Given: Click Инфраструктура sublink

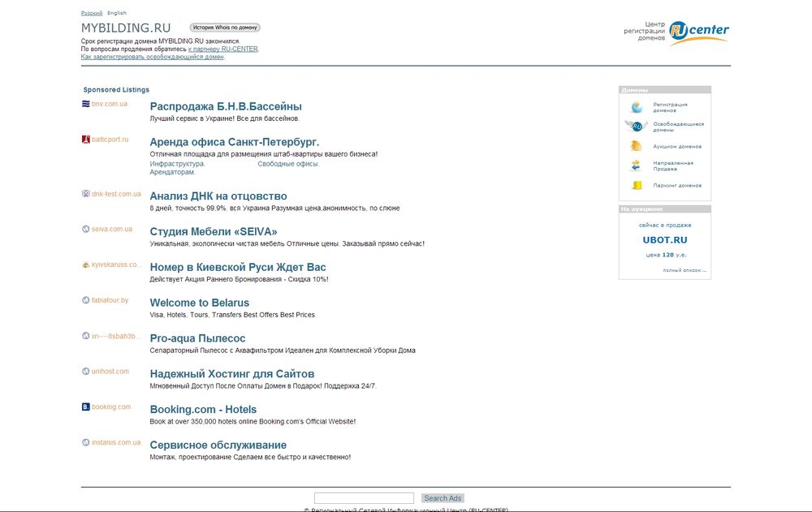Looking at the screenshot, I should point(177,164).
